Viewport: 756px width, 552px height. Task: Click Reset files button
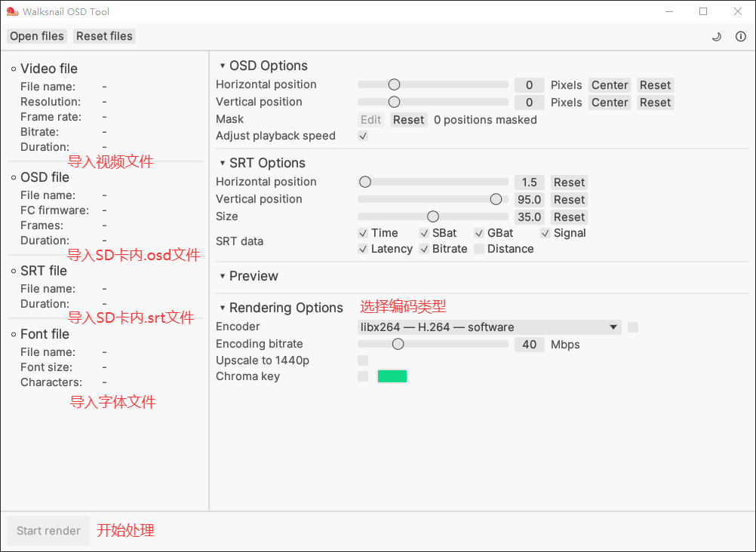[104, 36]
